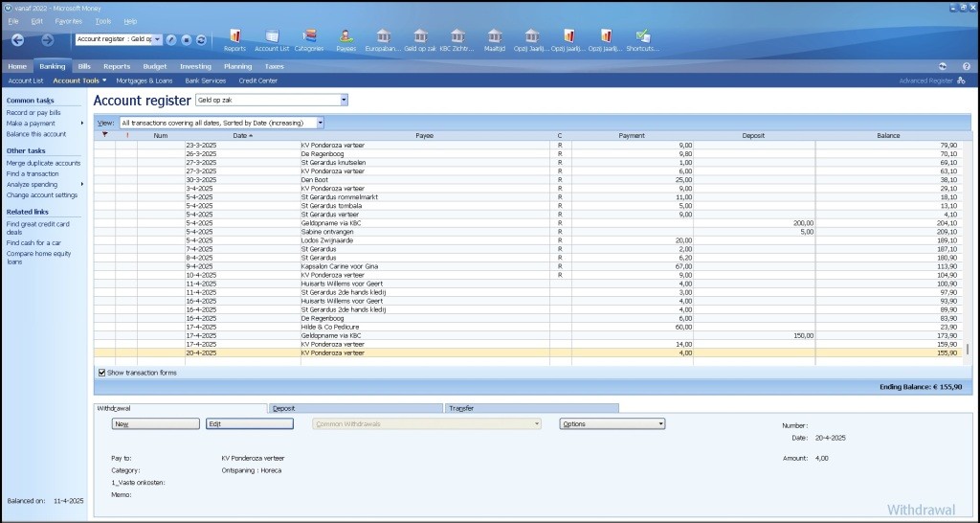
Task: Open the Record or pay bills link
Action: pyautogui.click(x=33, y=113)
